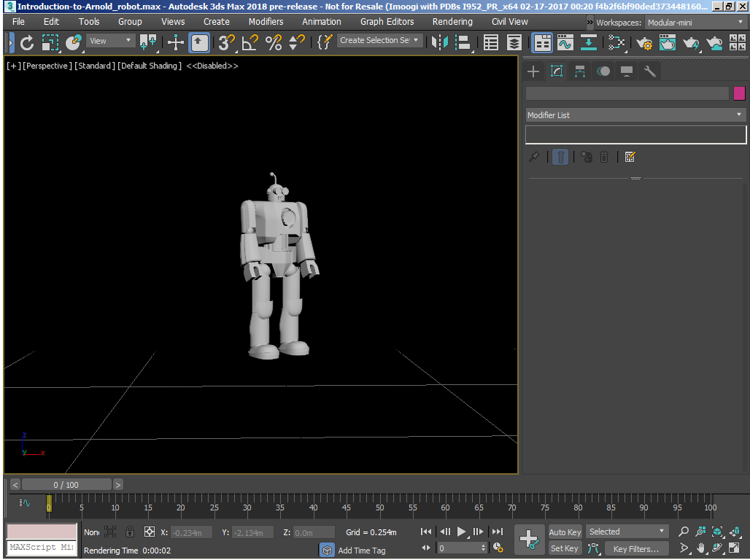Open the Rendering menu
Screen dimensions: 750x560
click(x=452, y=22)
